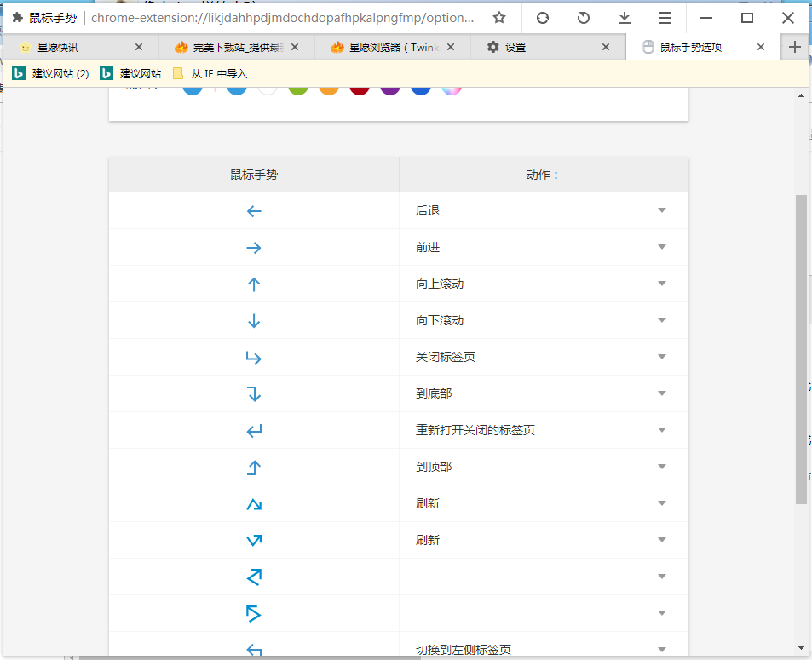Click the extensions puzzle icon beside the address bar

click(x=17, y=17)
